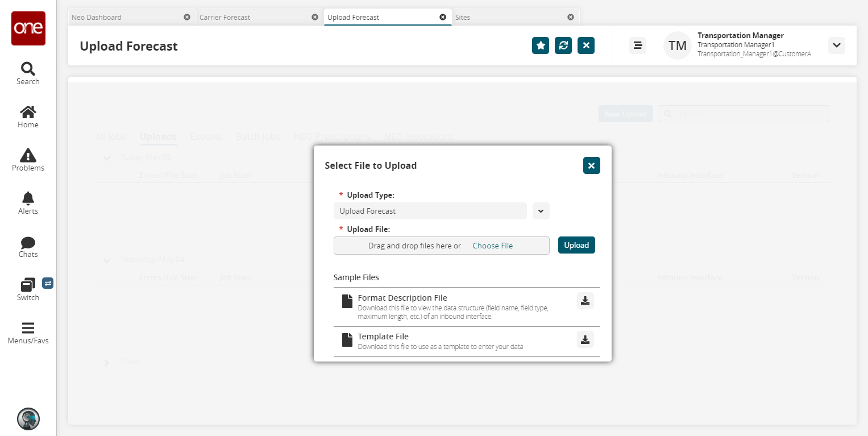Expand the user profile dropdown arrow
868x436 pixels.
837,45
